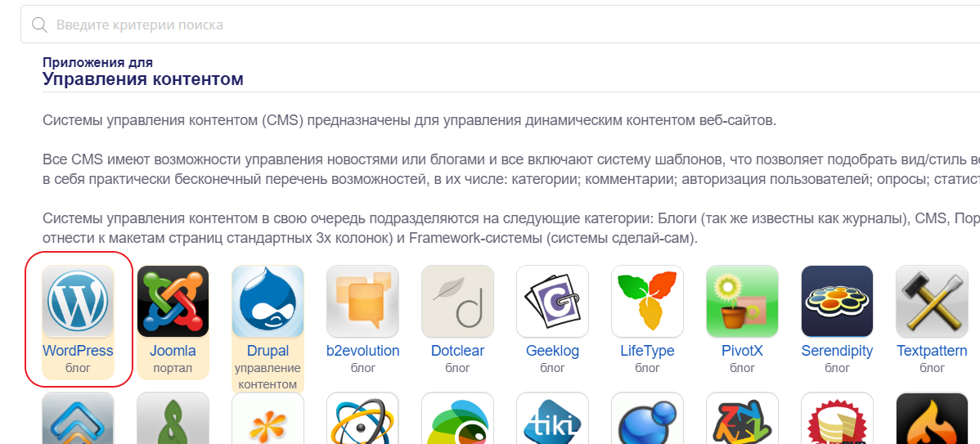Click the magnifying glass search icon
Screen dimensions: 980x444
[38, 25]
